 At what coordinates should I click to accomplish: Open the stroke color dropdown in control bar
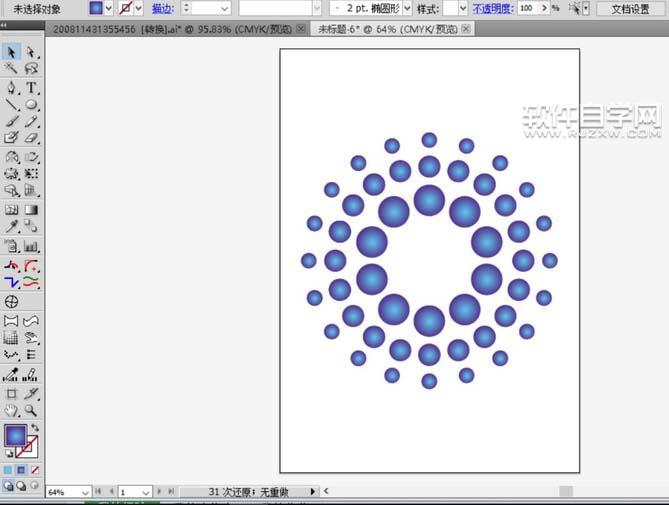(138, 8)
